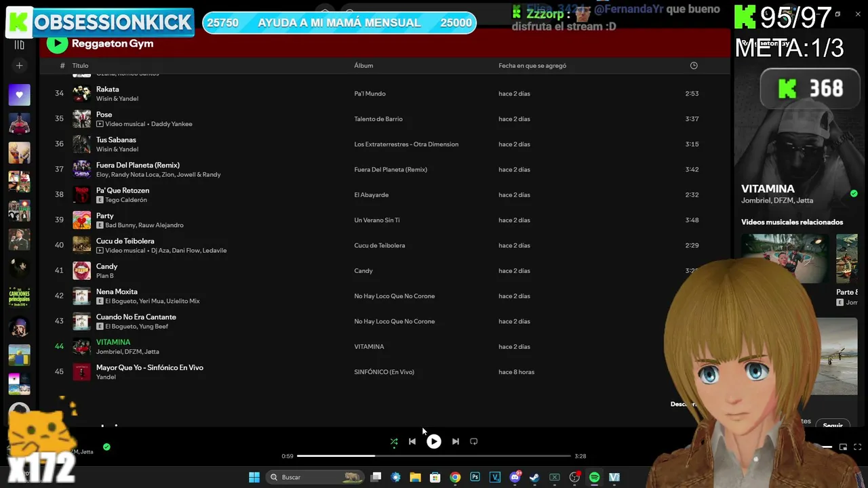This screenshot has width=868, height=488.
Task: Open File Explorer from the taskbar
Action: (x=416, y=477)
